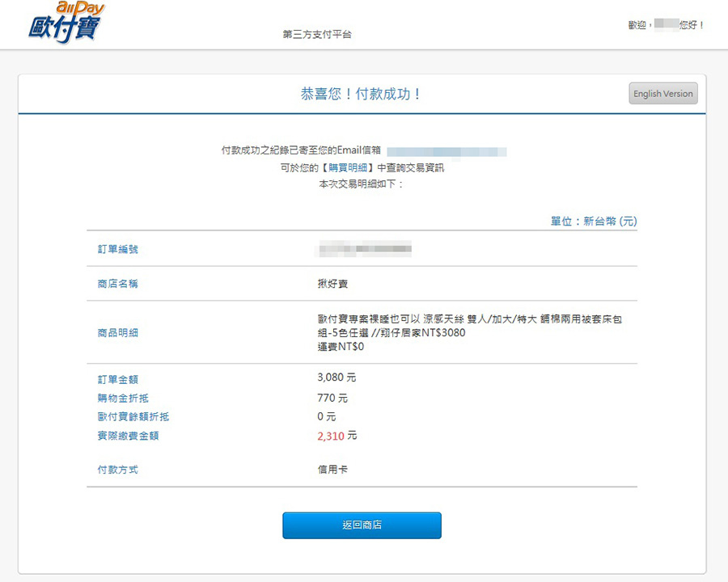Click the blurred order number value

click(x=365, y=249)
